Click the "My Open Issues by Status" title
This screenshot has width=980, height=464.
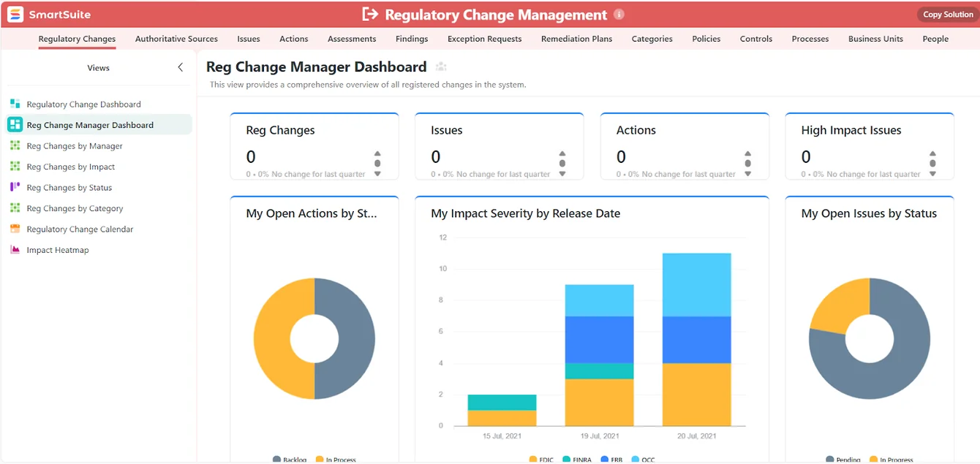tap(869, 213)
